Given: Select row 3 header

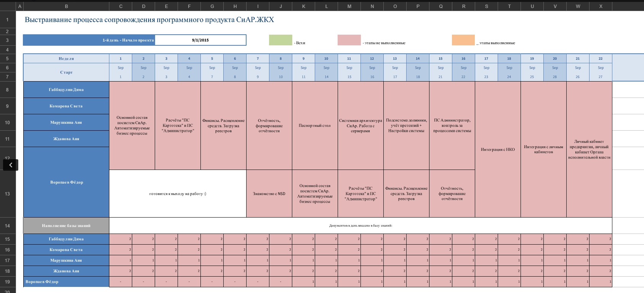Looking at the screenshot, I should (x=8, y=40).
